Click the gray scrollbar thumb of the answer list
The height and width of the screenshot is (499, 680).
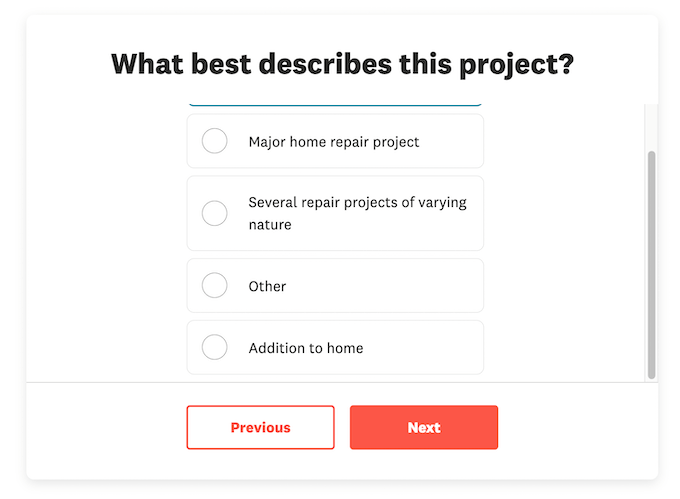pyautogui.click(x=652, y=265)
